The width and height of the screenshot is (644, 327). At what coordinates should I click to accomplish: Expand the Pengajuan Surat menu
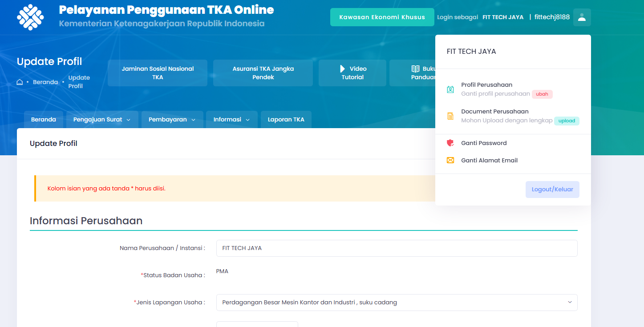click(x=102, y=120)
